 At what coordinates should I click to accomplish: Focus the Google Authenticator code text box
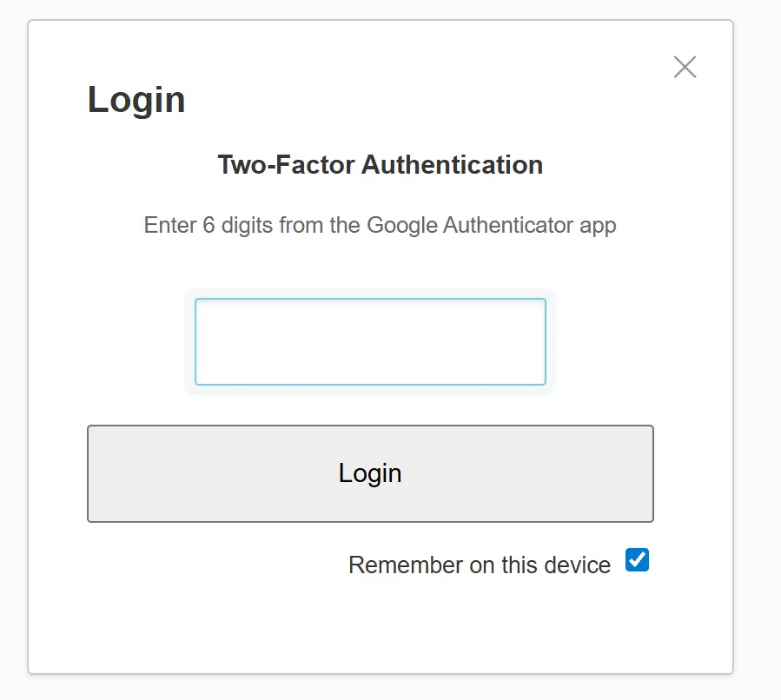click(370, 341)
